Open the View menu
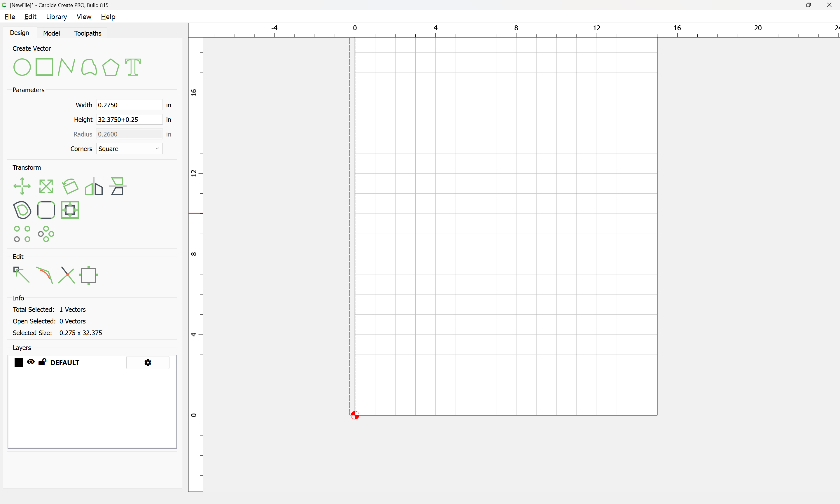 (84, 16)
